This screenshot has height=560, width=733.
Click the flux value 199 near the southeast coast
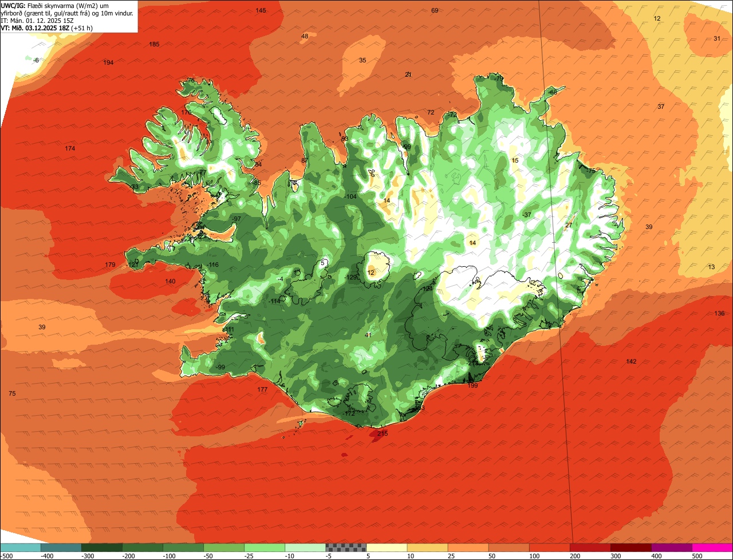[472, 385]
